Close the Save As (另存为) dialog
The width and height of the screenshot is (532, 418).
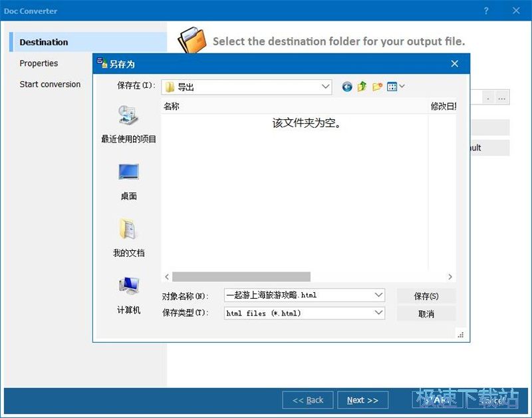(455, 63)
